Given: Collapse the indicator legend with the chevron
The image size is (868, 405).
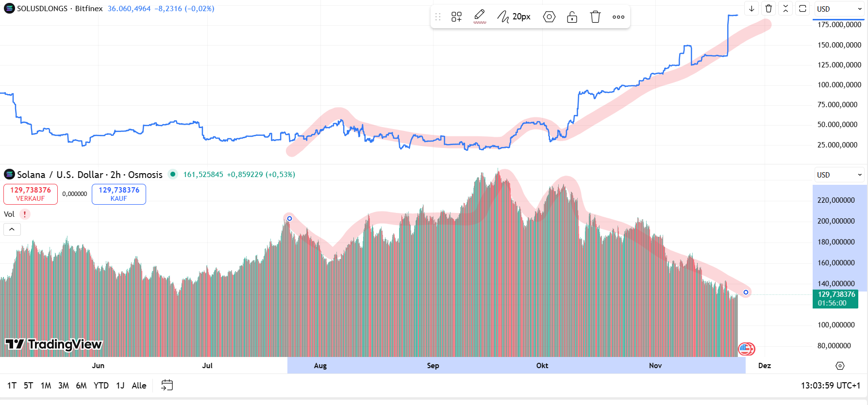Looking at the screenshot, I should coord(12,229).
